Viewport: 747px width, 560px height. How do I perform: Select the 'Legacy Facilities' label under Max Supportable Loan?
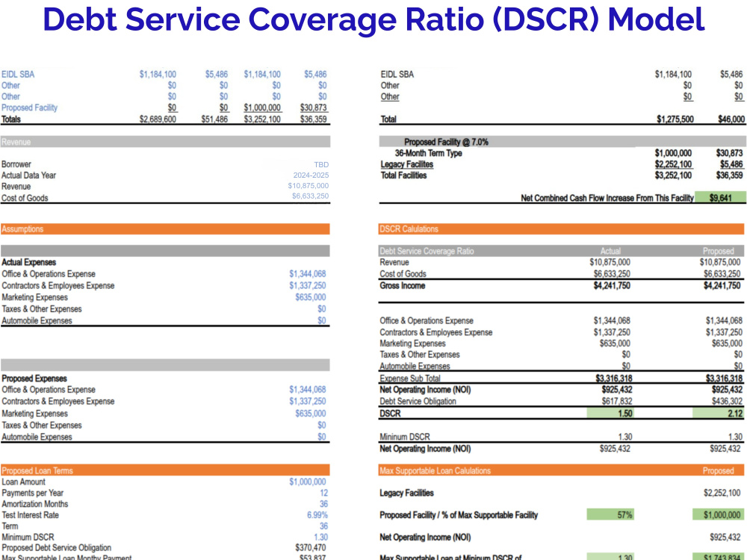(x=406, y=493)
